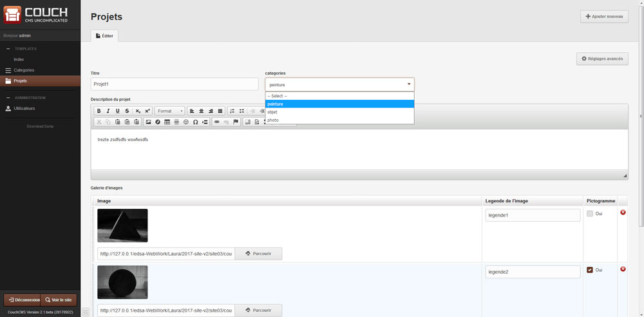Click the Paste from Word icon
The image size is (644, 317).
click(137, 122)
